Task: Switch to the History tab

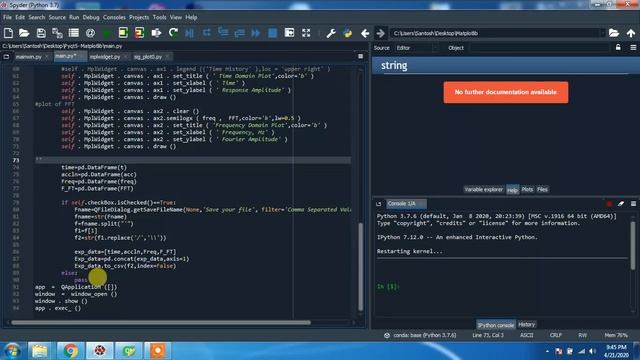Action: tap(527, 324)
